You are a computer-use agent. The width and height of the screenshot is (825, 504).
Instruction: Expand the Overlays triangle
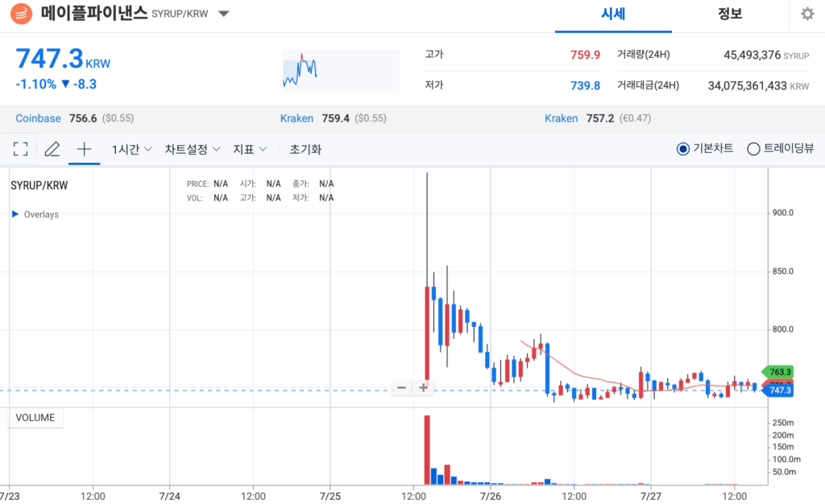[15, 214]
